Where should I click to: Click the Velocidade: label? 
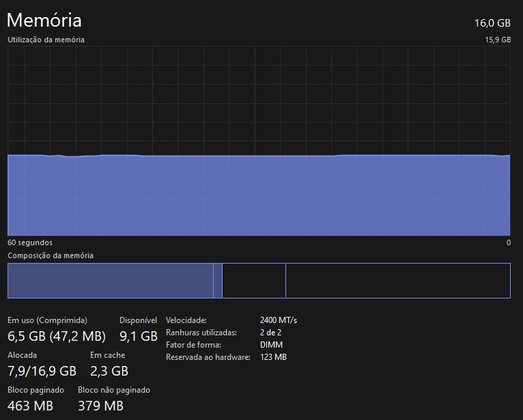point(186,320)
